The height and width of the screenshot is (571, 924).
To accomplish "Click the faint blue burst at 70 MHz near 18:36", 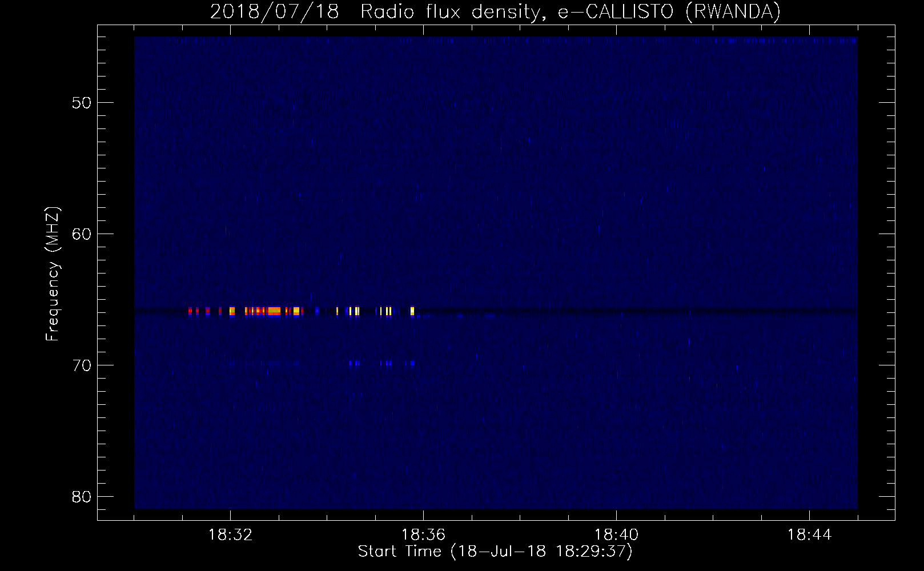I will (412, 363).
